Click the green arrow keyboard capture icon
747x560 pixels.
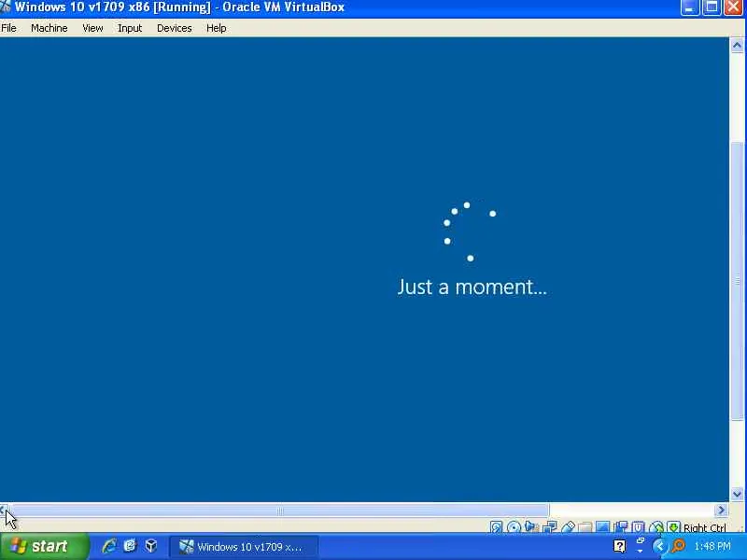pyautogui.click(x=673, y=527)
